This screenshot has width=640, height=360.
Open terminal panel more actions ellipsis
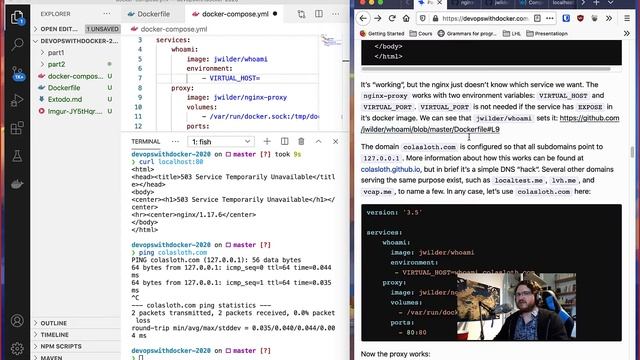(x=176, y=141)
